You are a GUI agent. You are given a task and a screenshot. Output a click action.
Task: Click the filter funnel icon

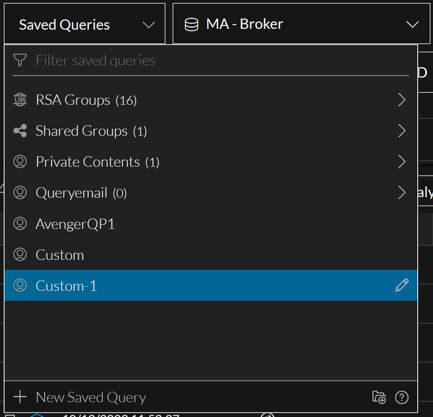20,60
